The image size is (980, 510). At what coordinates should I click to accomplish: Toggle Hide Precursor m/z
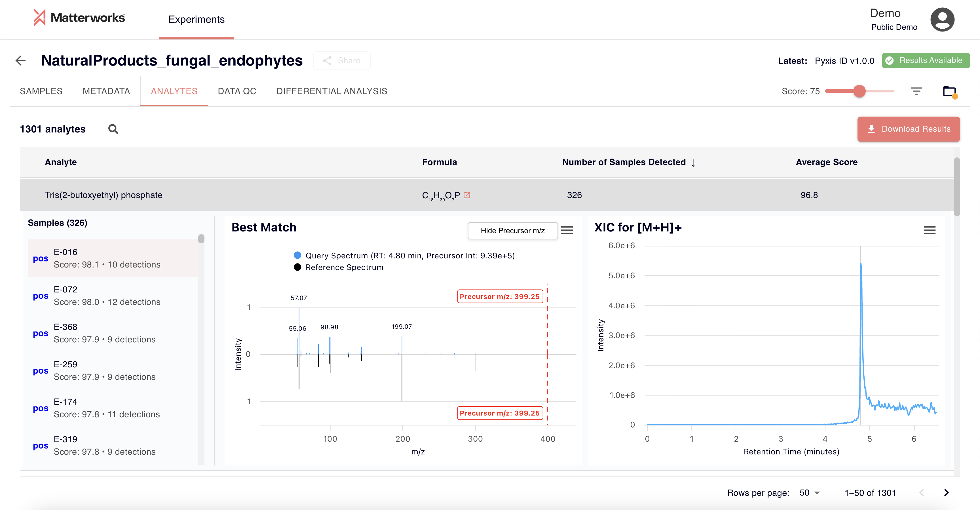pyautogui.click(x=512, y=230)
